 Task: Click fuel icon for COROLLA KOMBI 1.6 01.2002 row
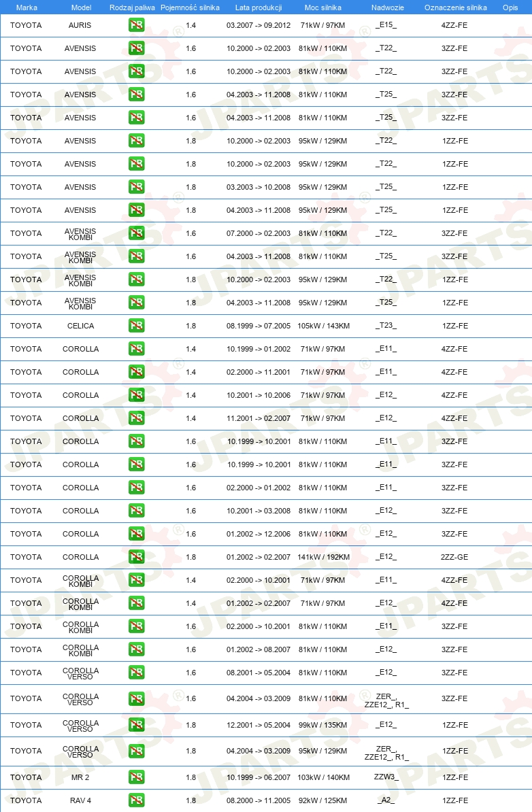(x=137, y=649)
